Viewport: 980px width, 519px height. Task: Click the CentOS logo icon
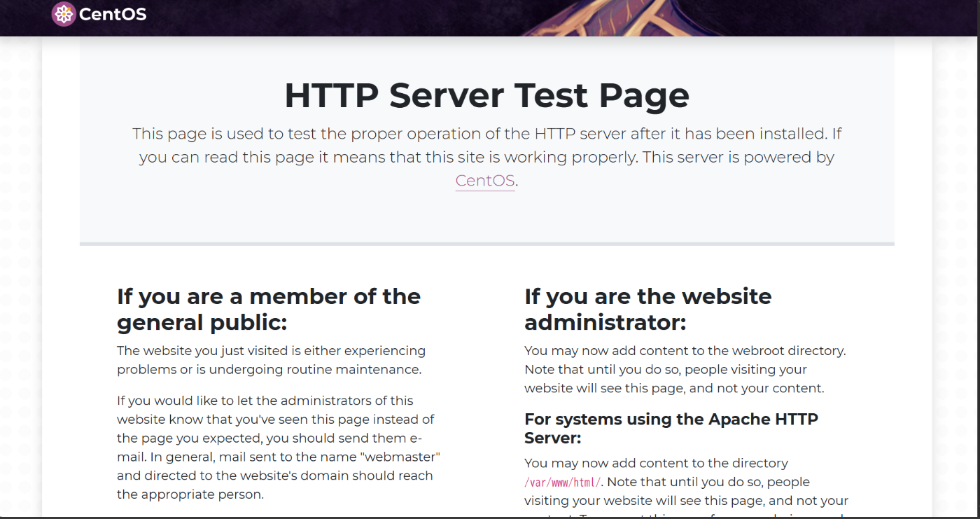[x=64, y=14]
